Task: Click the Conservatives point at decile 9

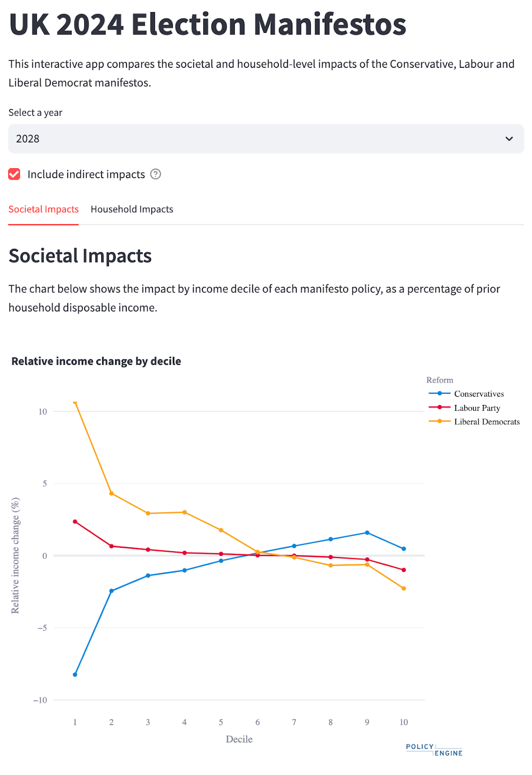Action: [367, 533]
